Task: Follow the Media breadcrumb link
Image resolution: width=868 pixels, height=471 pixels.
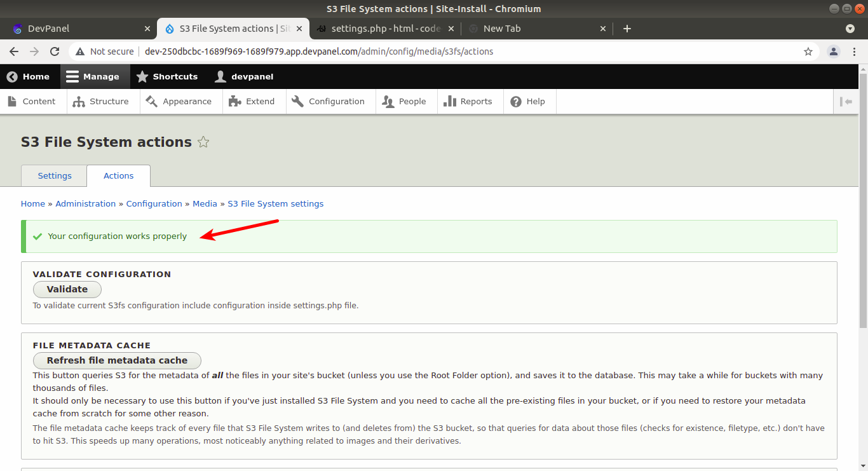Action: pyautogui.click(x=205, y=203)
